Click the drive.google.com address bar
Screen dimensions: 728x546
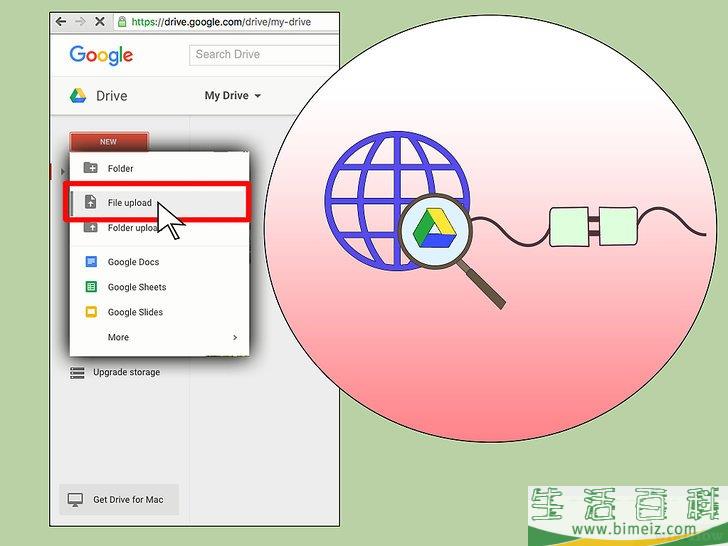point(227,22)
